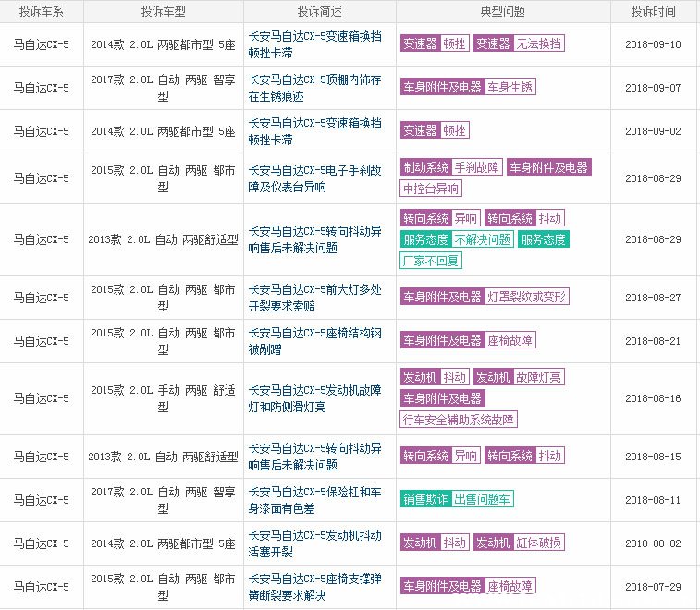
Task: Open the 转向抖动异响 link dated 2018-08-15
Action: coord(314,457)
